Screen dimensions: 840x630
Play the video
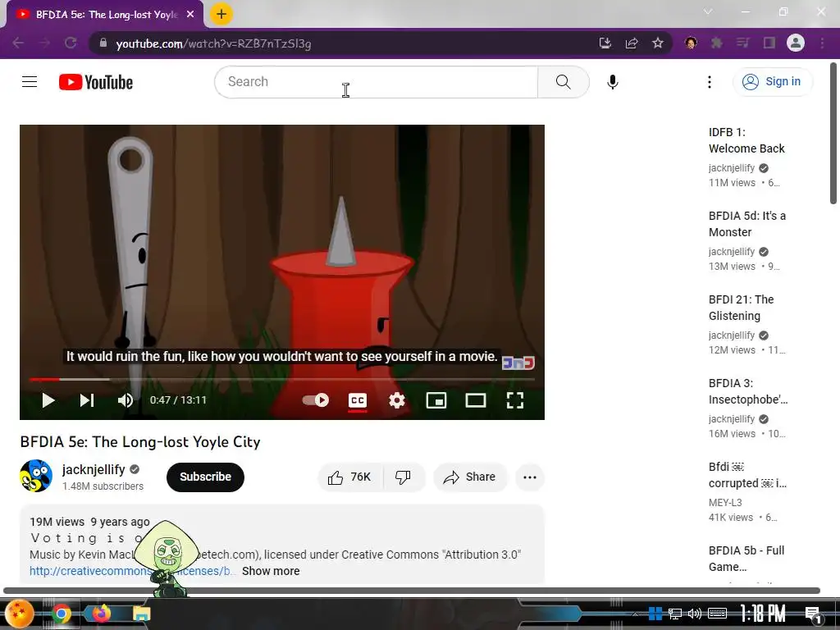coord(48,400)
